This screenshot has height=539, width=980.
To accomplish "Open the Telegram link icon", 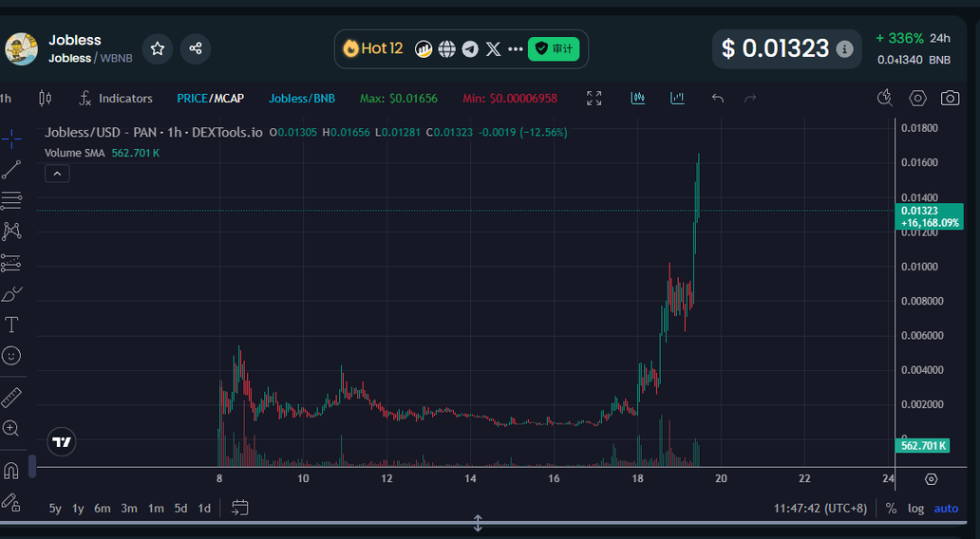I will (470, 48).
